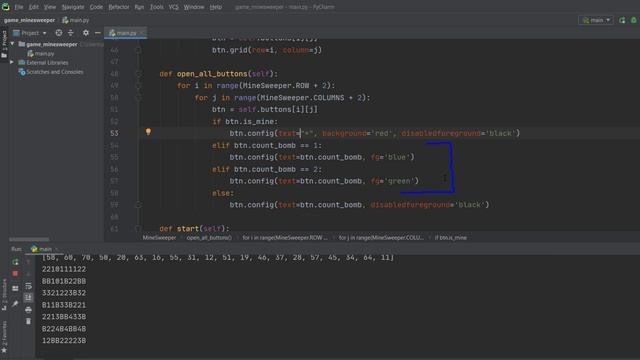Select Scratches and Consoles in tree

(51, 72)
